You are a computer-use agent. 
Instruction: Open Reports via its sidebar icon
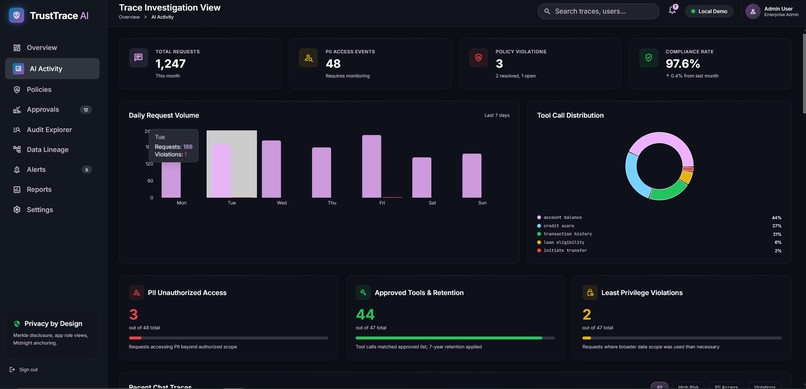click(17, 190)
